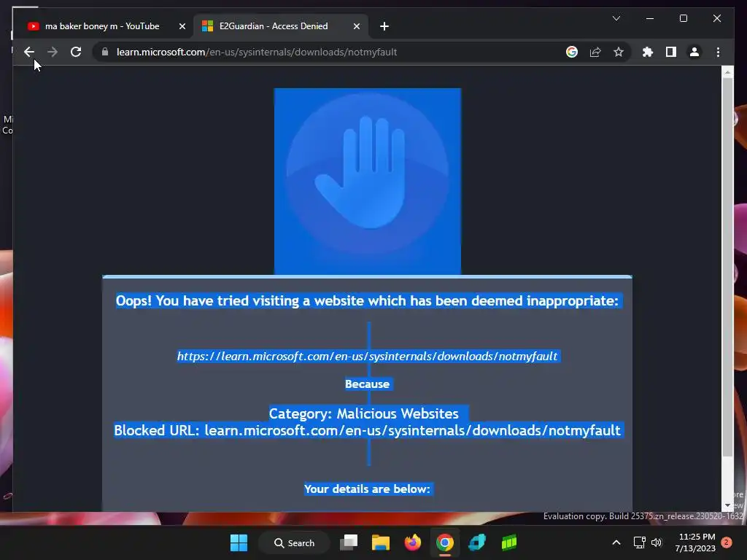Viewport: 747px width, 560px height.
Task: Reload the blocked page
Action: [x=76, y=52]
